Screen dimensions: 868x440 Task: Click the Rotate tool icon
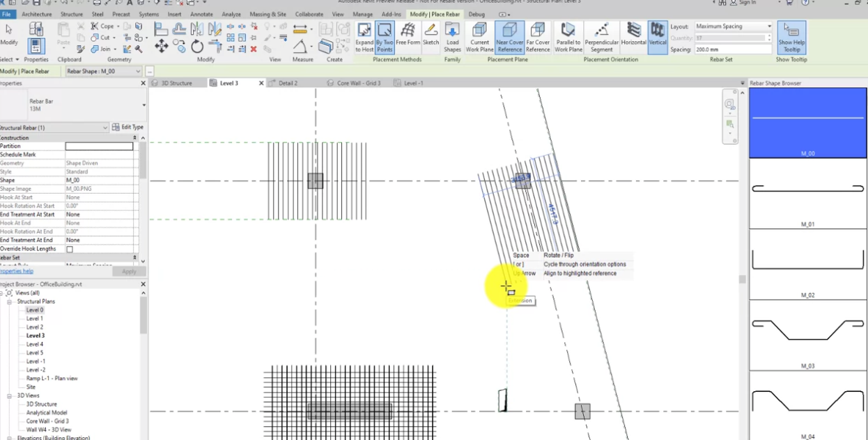[197, 47]
